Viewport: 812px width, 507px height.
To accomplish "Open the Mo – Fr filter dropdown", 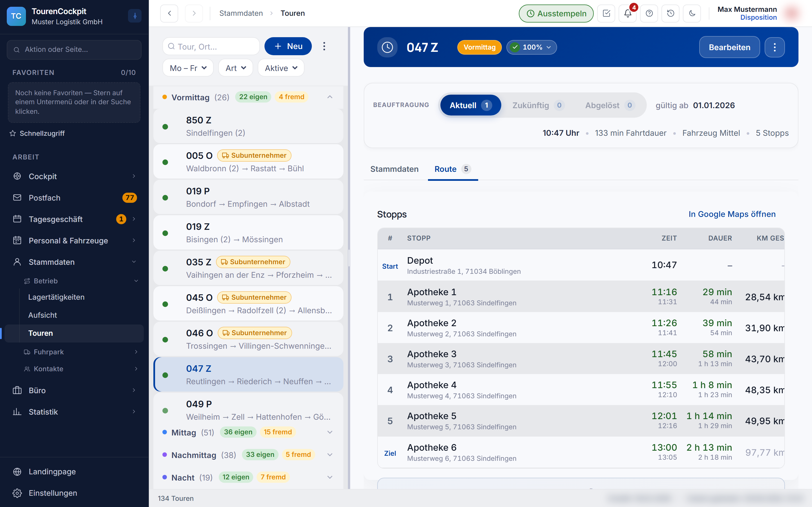I will pyautogui.click(x=188, y=68).
